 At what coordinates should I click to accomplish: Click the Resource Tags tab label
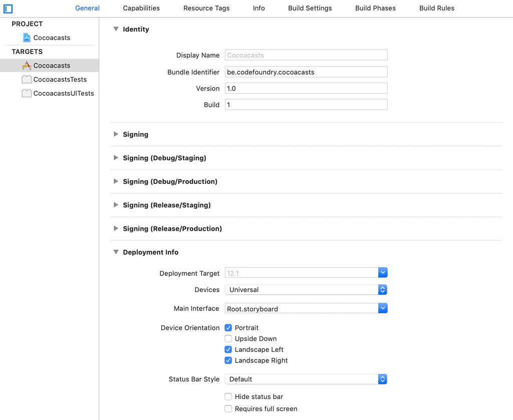tap(206, 8)
